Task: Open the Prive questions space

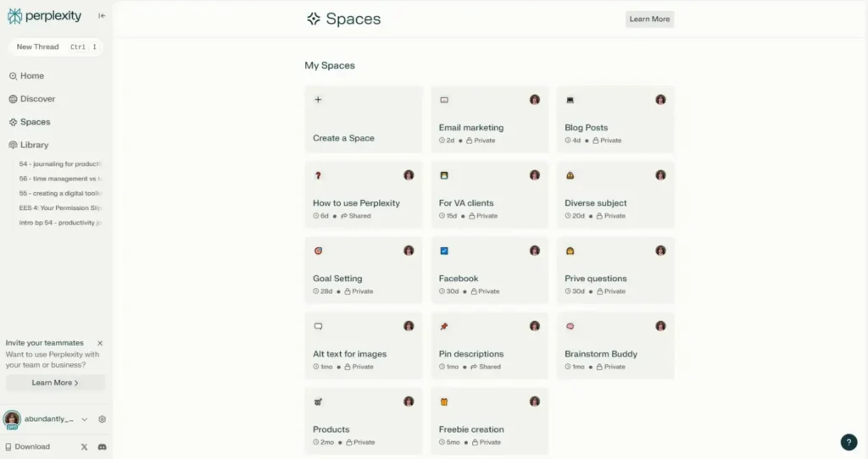Action: click(x=615, y=270)
